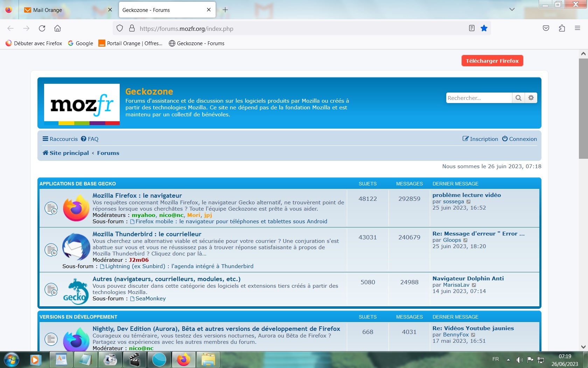Screen dimensions: 588x368
Task: Close the Mail Orange tab
Action: (x=110, y=10)
